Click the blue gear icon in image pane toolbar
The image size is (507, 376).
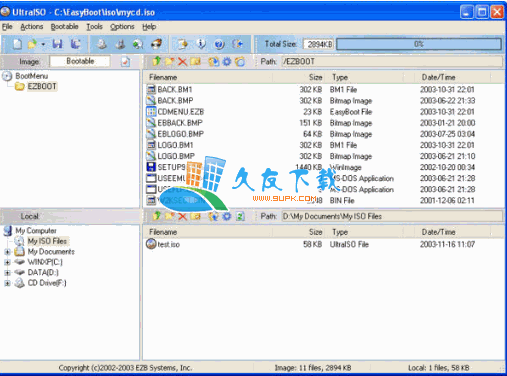click(x=227, y=61)
